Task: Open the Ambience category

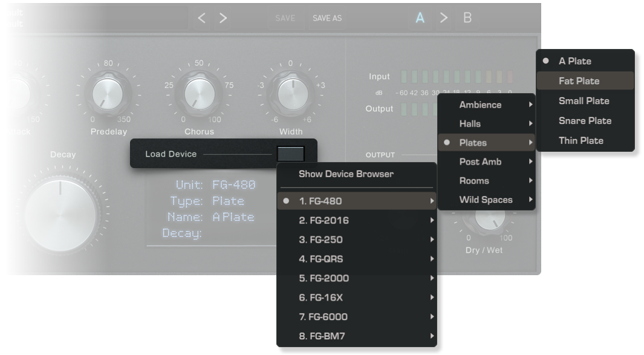Action: [486, 105]
